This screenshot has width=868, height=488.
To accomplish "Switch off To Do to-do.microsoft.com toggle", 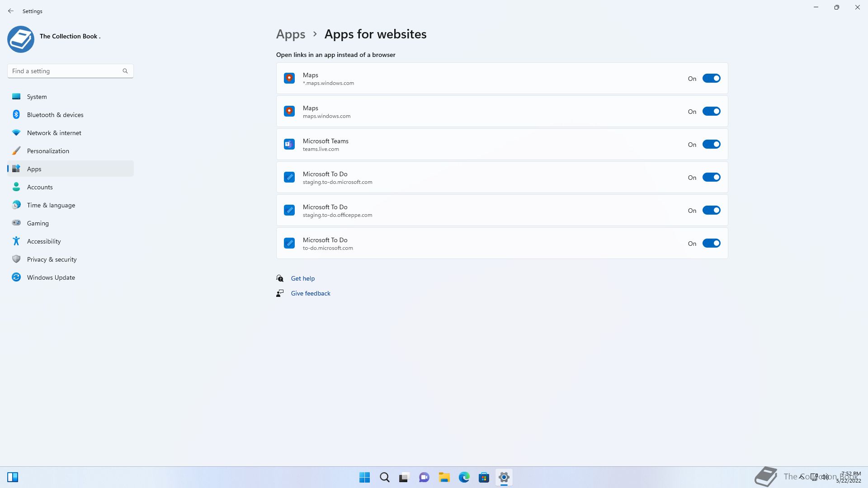I will (x=711, y=244).
